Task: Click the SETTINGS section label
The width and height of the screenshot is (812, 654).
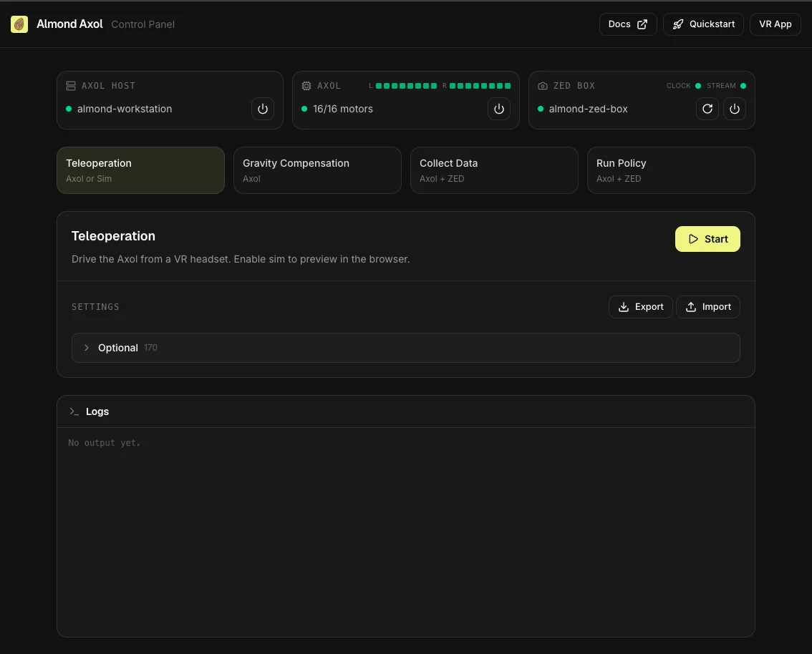Action: pos(95,307)
